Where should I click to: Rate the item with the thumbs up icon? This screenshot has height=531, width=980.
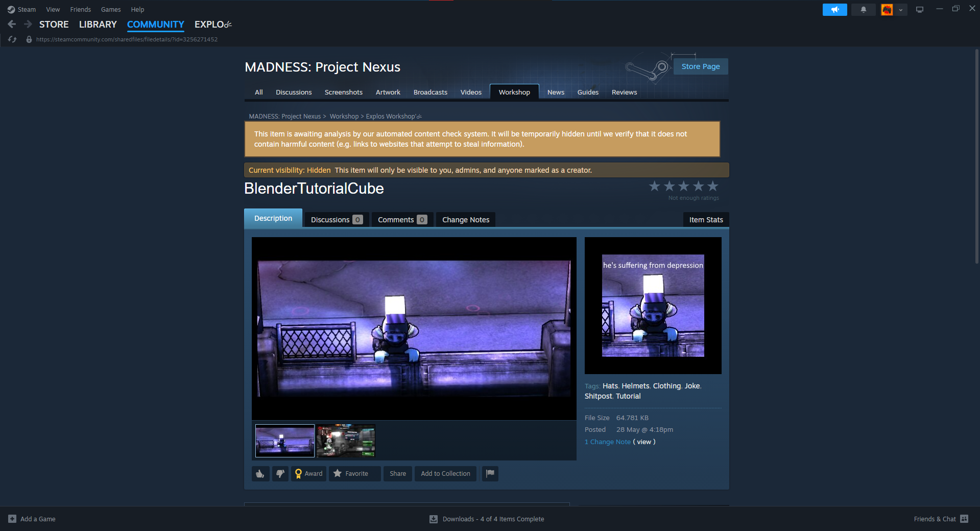pyautogui.click(x=260, y=474)
